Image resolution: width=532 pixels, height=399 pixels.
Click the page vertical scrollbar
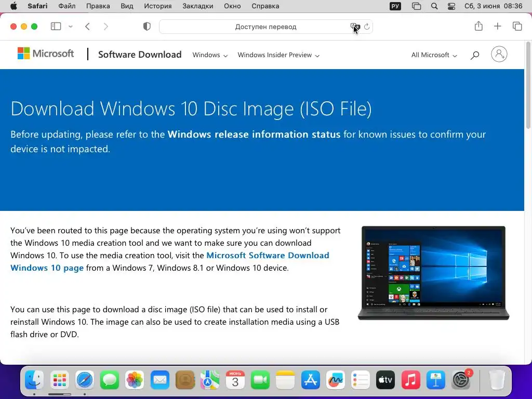[528, 85]
